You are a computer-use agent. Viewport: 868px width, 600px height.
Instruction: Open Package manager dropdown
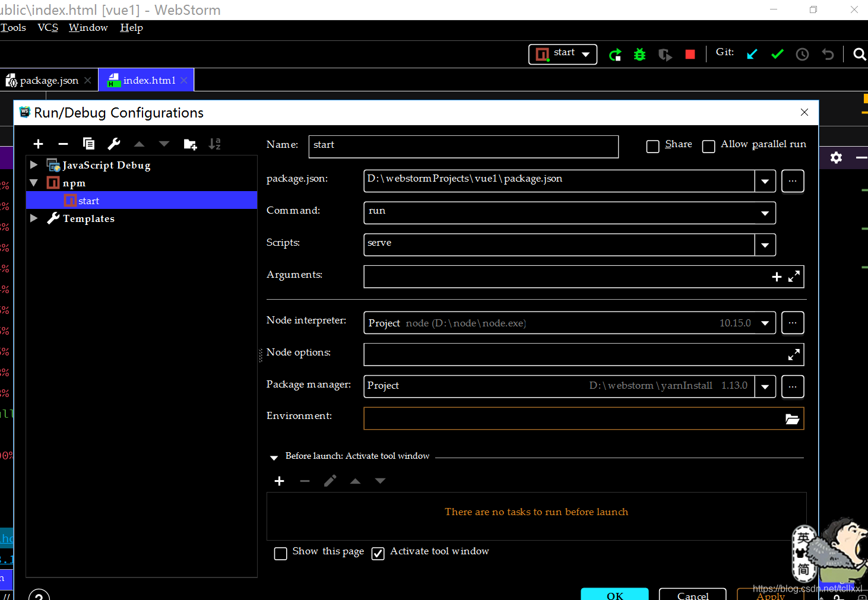click(x=765, y=386)
